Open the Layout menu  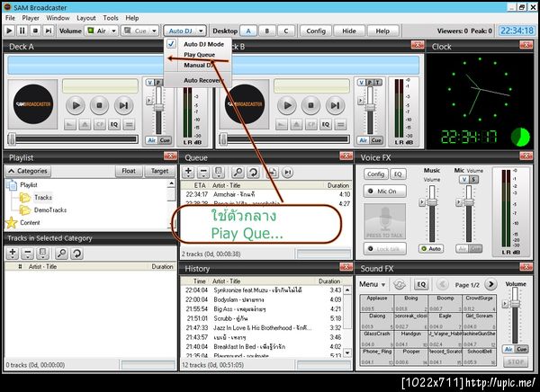point(86,18)
